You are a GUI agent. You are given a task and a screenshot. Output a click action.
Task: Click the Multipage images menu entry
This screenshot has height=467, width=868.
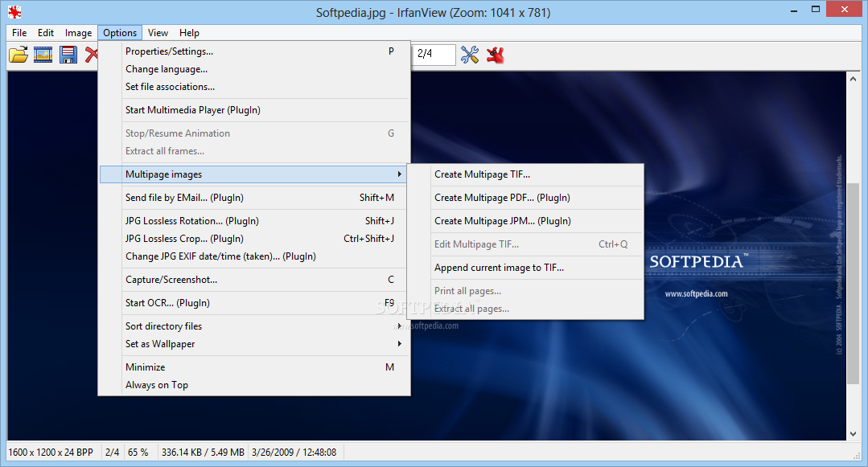[253, 174]
